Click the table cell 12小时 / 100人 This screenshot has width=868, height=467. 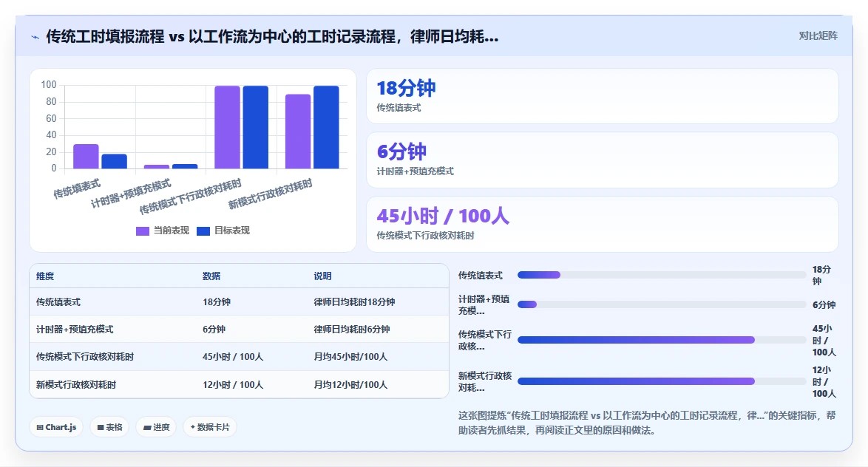[232, 384]
